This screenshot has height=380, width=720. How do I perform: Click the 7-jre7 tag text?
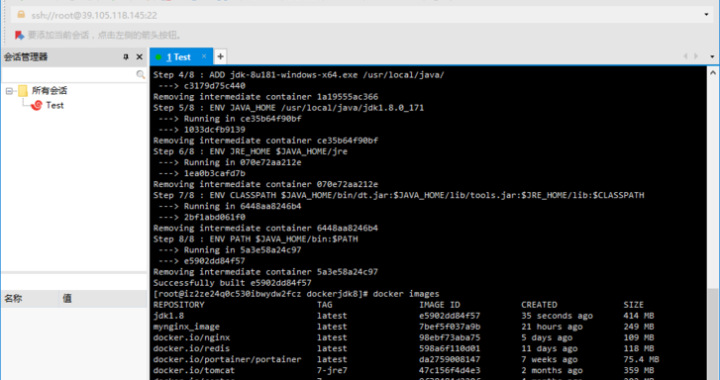(x=332, y=370)
